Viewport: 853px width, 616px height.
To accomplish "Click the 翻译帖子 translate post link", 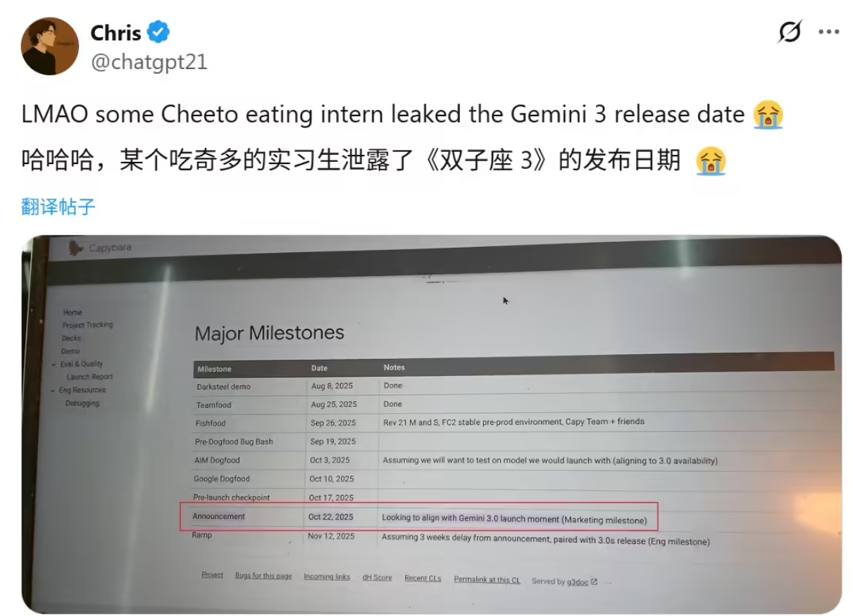I will pos(58,207).
